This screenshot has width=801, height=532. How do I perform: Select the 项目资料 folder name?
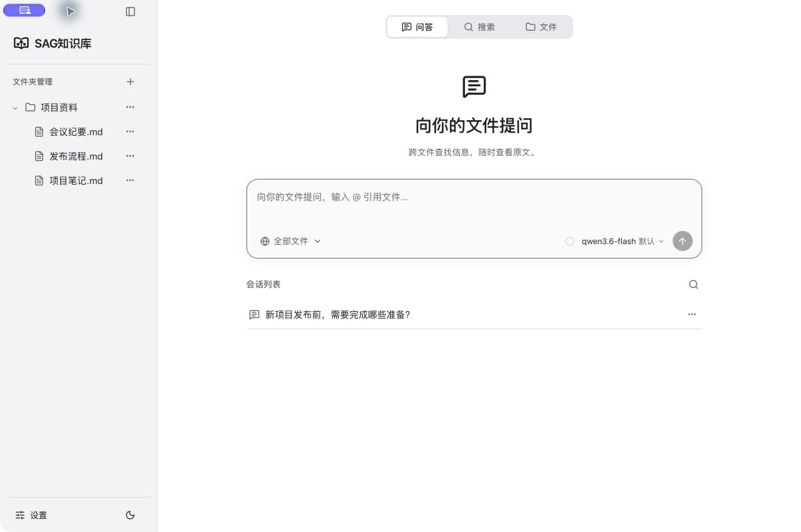[x=59, y=107]
